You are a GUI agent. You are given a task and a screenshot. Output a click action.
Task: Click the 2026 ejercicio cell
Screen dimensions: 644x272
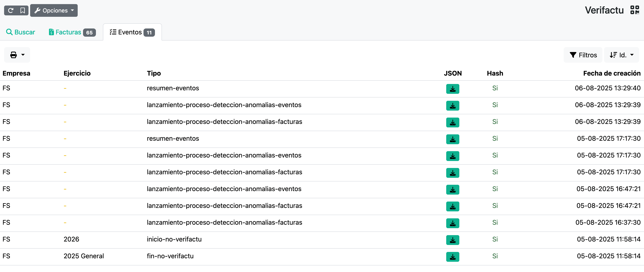71,239
